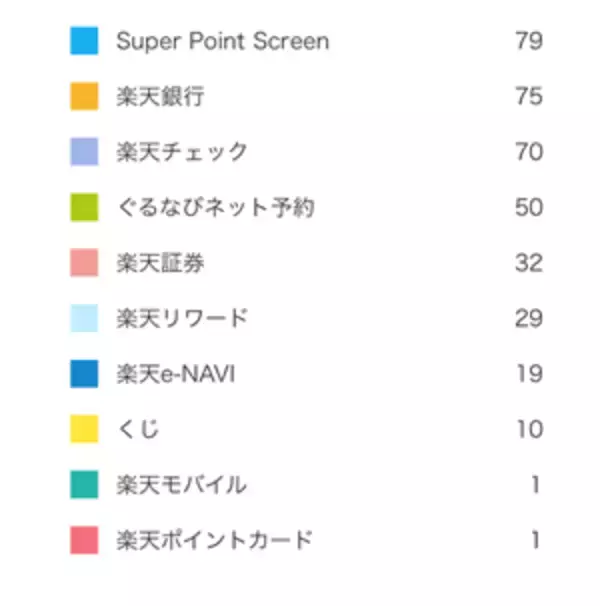
Task: Select the 楽天チェック legend entry text
Action: pos(181,152)
